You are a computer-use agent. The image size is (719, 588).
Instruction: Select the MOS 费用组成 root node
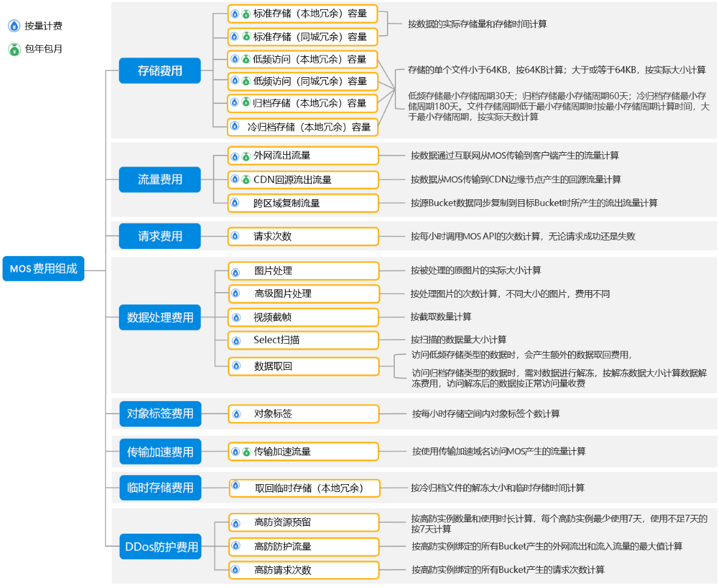point(44,269)
